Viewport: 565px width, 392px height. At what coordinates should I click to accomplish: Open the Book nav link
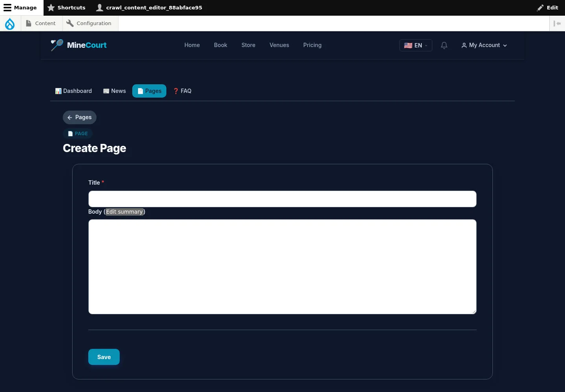(221, 45)
